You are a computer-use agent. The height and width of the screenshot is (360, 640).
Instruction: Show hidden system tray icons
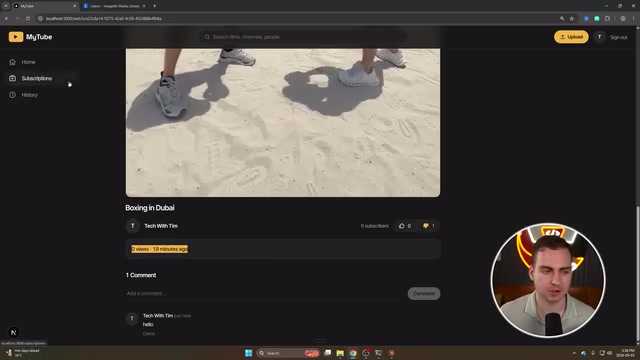[574, 353]
